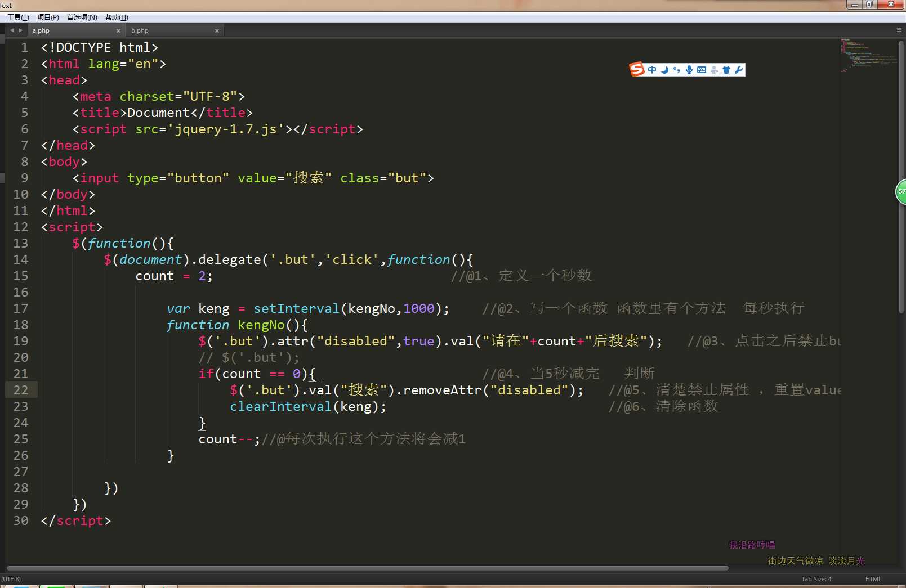The image size is (906, 588).
Task: Open Sogou toolbox wrench icon
Action: click(739, 70)
